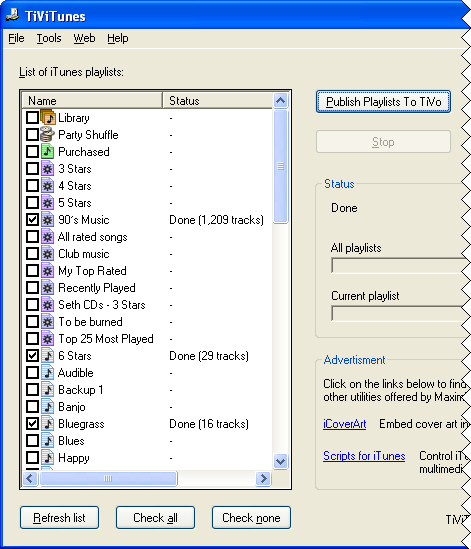Viewport: 471px width, 549px height.
Task: Click the 6 Stars note icon
Action: [48, 356]
